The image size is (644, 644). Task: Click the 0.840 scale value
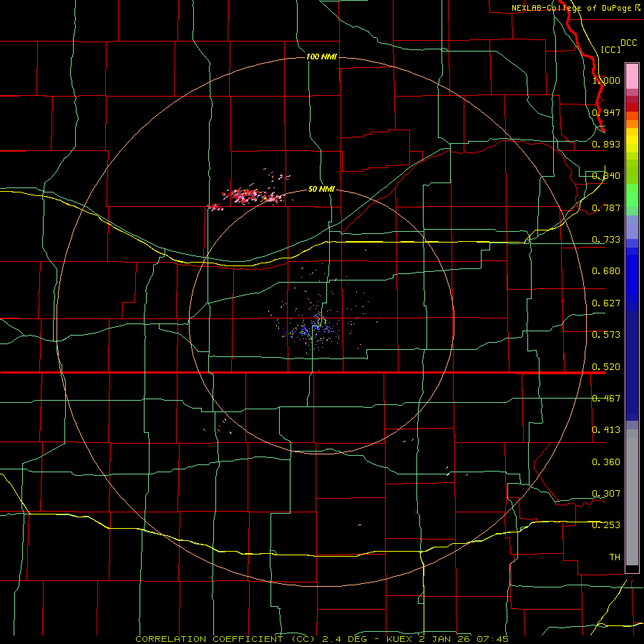(606, 176)
